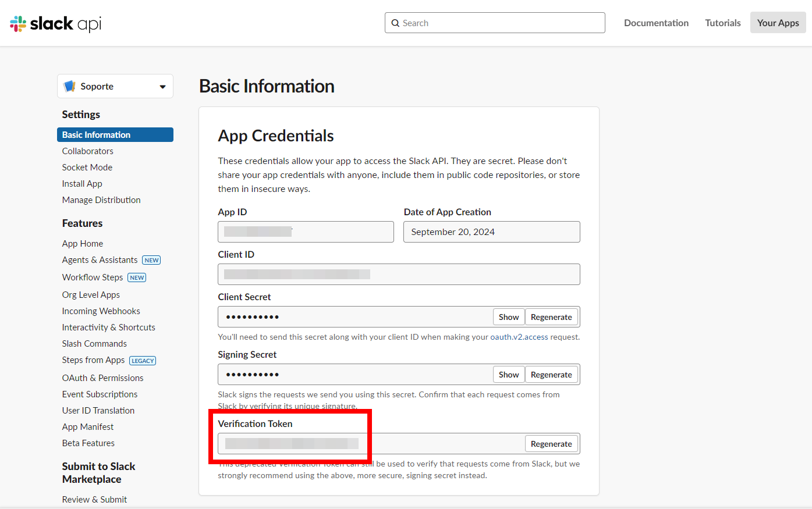Click the Submit to Slack Marketplace heading

pos(99,472)
